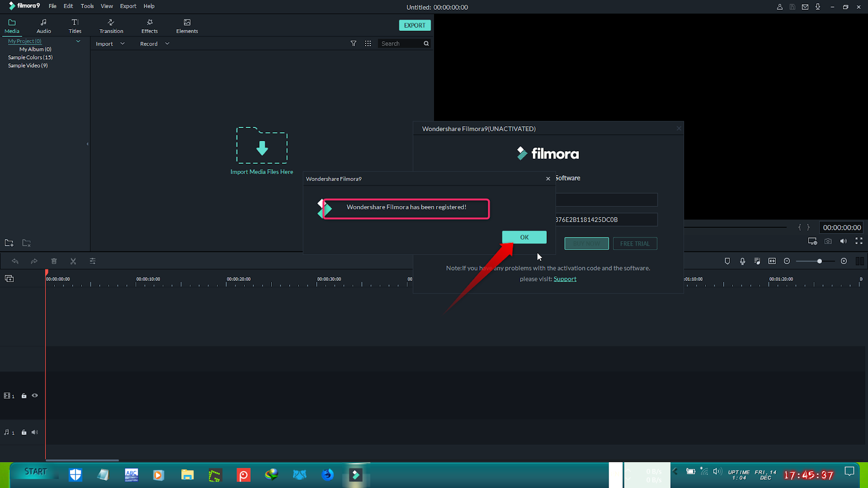Click the Redo arrow in timeline toolbar
868x488 pixels.
click(x=34, y=261)
